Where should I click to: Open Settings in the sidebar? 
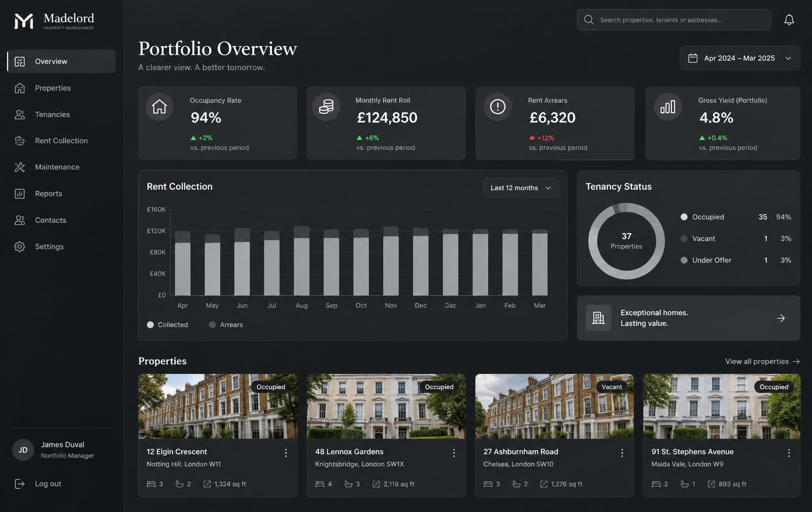[x=61, y=246]
